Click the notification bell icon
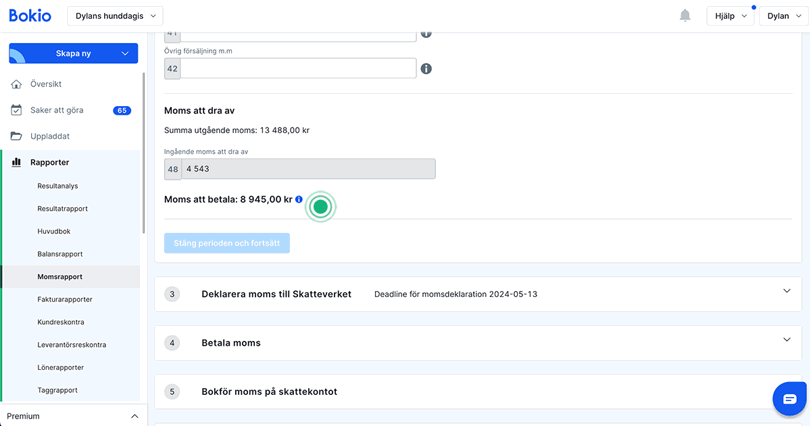The height and width of the screenshot is (426, 810). pos(685,16)
